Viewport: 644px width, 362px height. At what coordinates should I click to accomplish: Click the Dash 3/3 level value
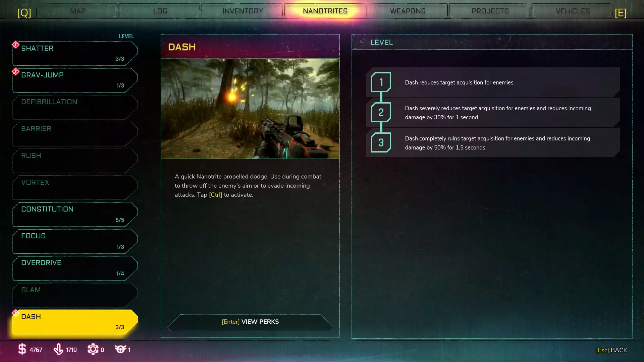coord(120,327)
